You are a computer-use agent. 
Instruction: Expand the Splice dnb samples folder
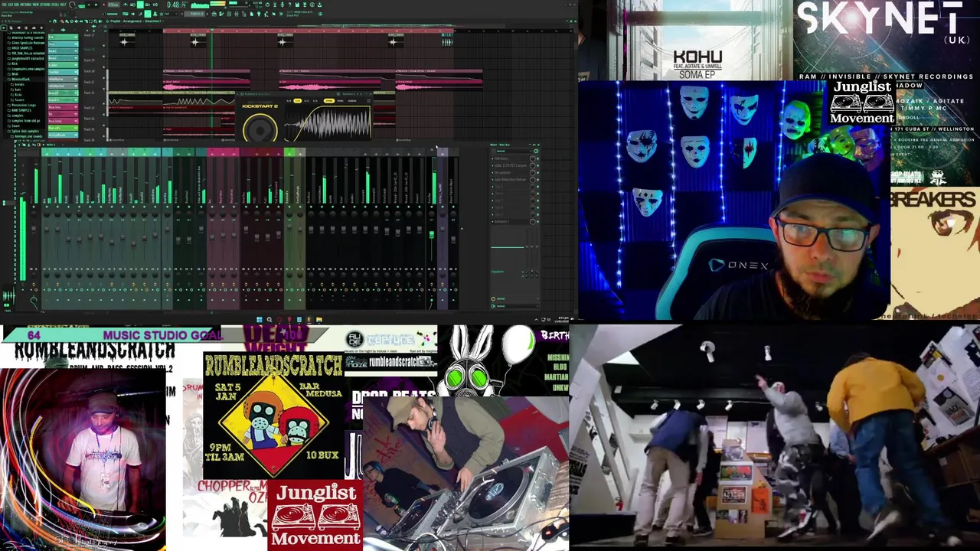point(23,131)
